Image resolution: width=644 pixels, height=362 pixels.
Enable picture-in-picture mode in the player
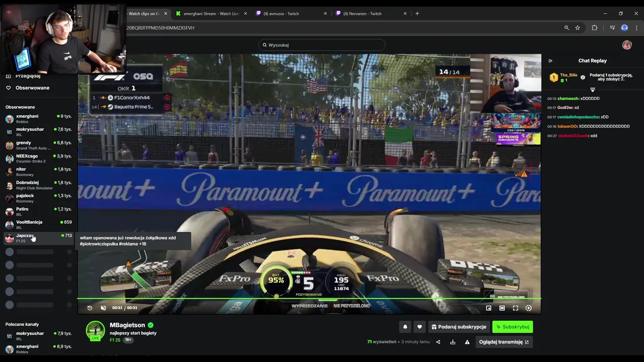pyautogui.click(x=489, y=308)
